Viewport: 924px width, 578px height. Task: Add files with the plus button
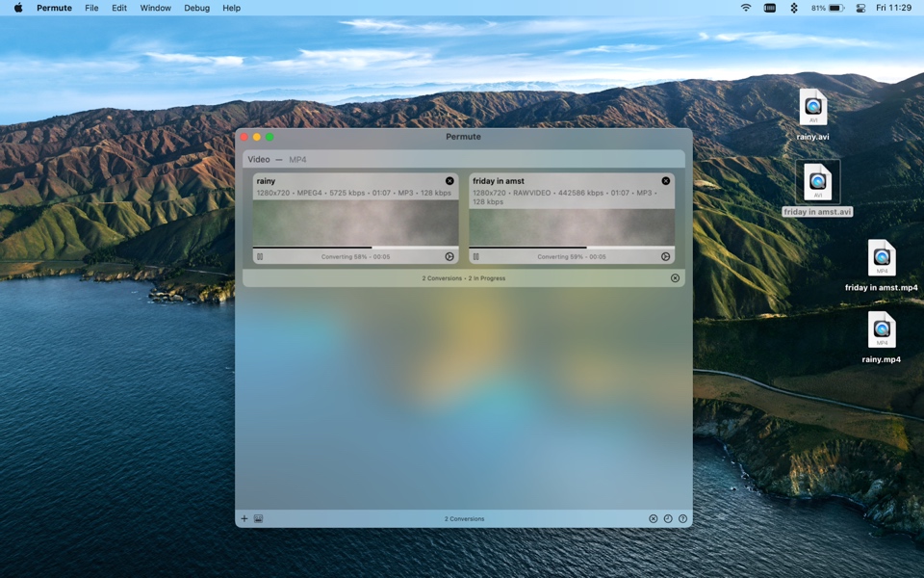[x=244, y=518]
